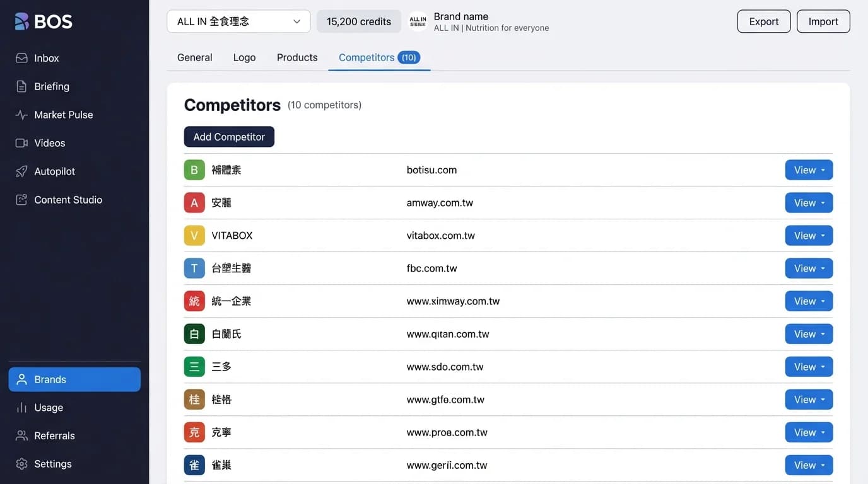Open the Logo tab
Screen dimensions: 868x484
pyautogui.click(x=244, y=57)
